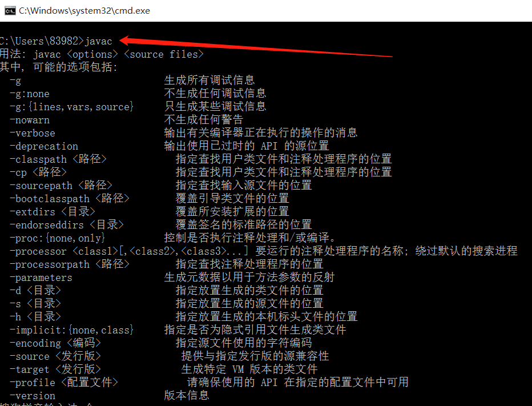The height and width of the screenshot is (406, 532).
Task: Select the -extdirs <目录> option
Action: pyautogui.click(x=53, y=212)
